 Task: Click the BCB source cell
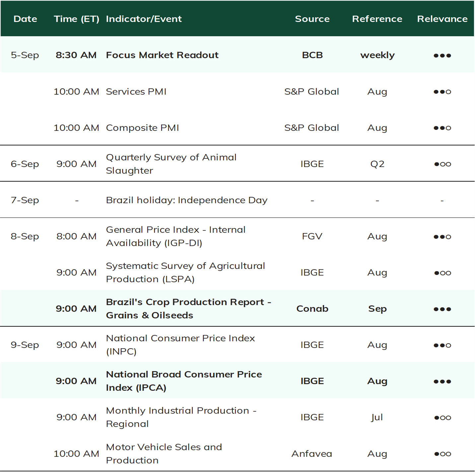coord(312,55)
